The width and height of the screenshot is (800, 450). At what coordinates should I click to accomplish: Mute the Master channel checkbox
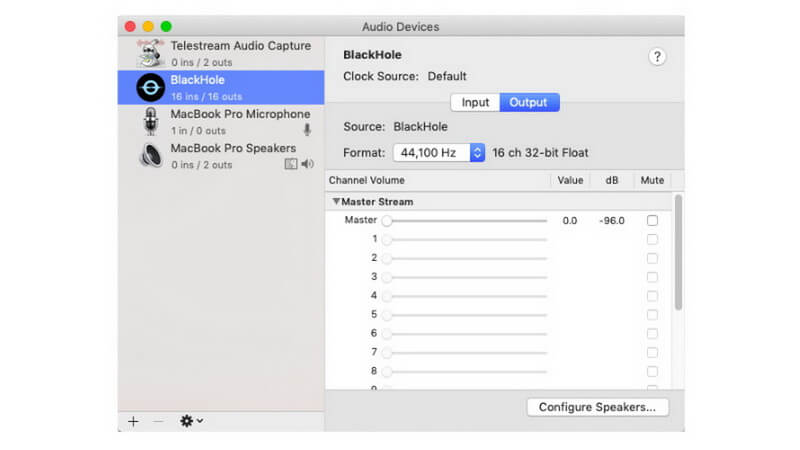click(652, 220)
